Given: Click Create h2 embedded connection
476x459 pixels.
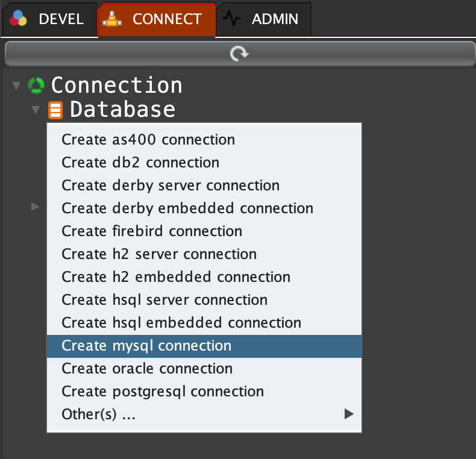Looking at the screenshot, I should tap(176, 277).
